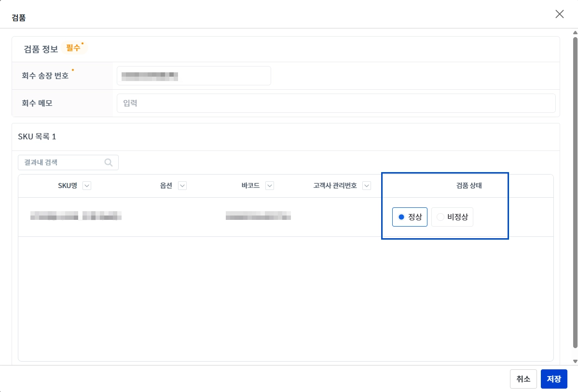
Task: Click the blurred SKU name row cell
Action: click(76, 216)
